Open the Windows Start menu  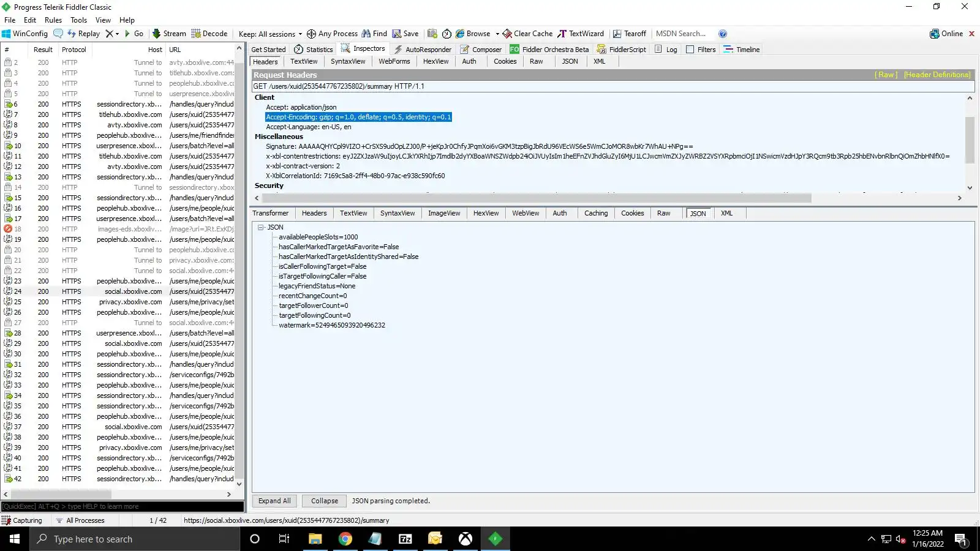pos(15,539)
